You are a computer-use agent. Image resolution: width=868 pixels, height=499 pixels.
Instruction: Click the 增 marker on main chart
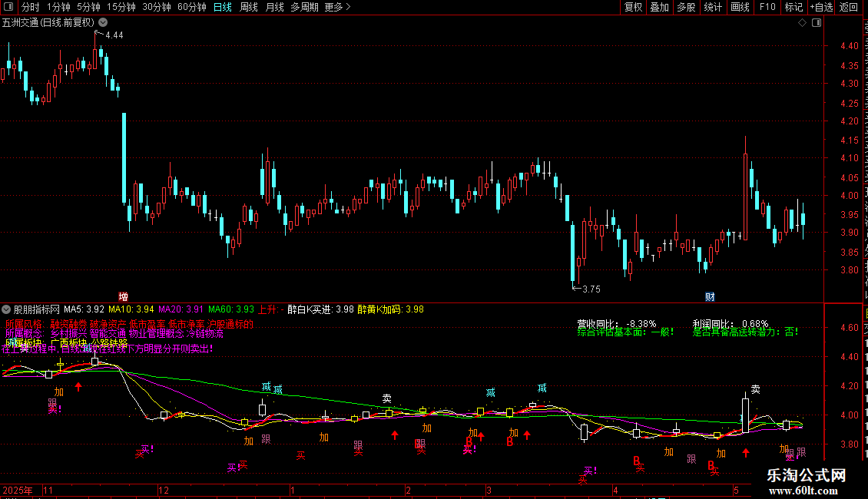click(124, 296)
